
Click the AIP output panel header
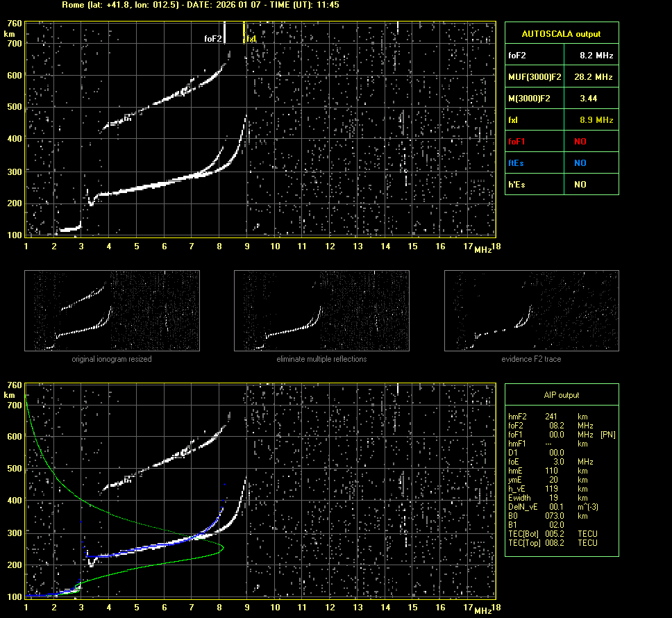pyautogui.click(x=561, y=395)
